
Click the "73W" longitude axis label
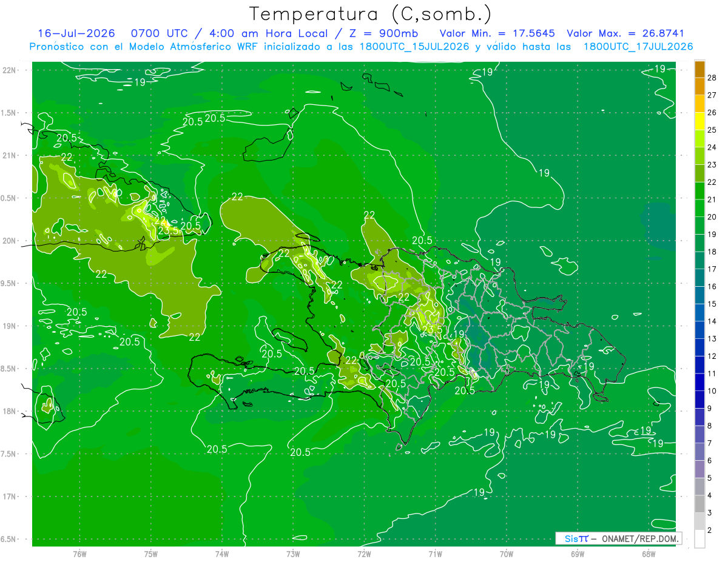[x=293, y=554]
